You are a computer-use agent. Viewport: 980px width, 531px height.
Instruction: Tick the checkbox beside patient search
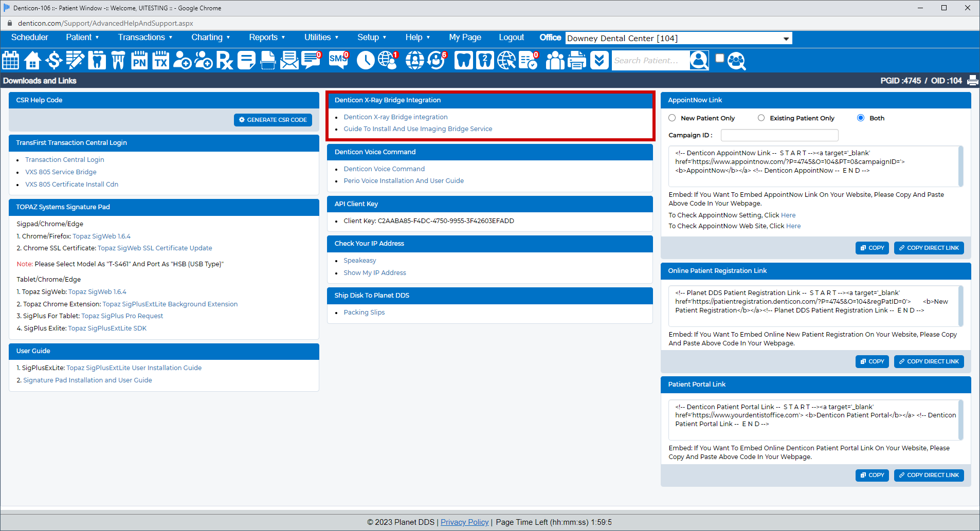(x=720, y=58)
